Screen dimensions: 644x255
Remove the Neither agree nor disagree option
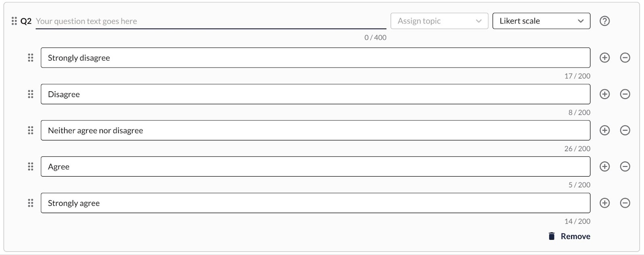tap(625, 130)
